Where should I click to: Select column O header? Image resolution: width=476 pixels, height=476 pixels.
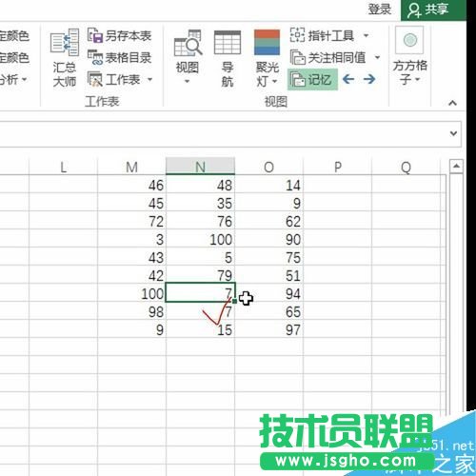tap(268, 167)
